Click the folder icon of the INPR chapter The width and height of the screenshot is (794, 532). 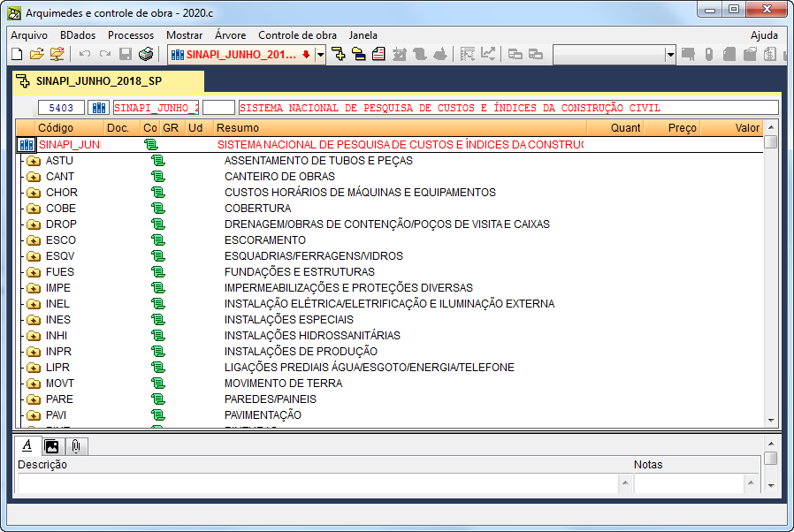coord(34,352)
